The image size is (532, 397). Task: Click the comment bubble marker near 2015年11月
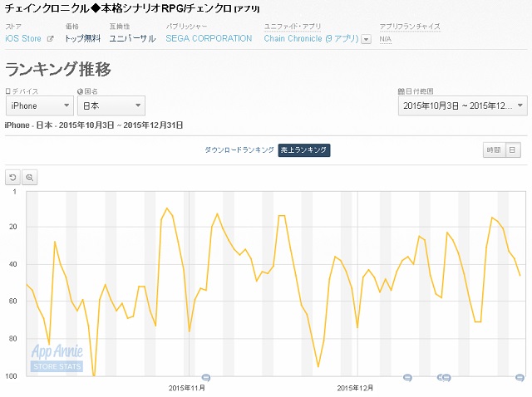coord(206,377)
